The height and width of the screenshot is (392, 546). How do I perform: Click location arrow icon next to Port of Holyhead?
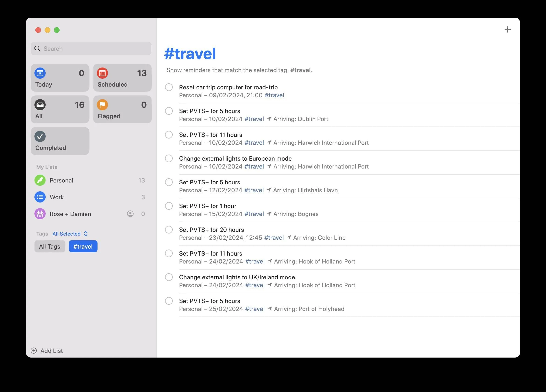[x=270, y=309]
